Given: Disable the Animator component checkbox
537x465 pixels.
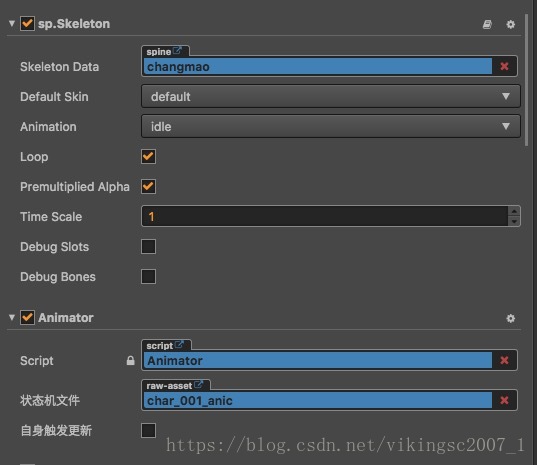Looking at the screenshot, I should click(27, 317).
